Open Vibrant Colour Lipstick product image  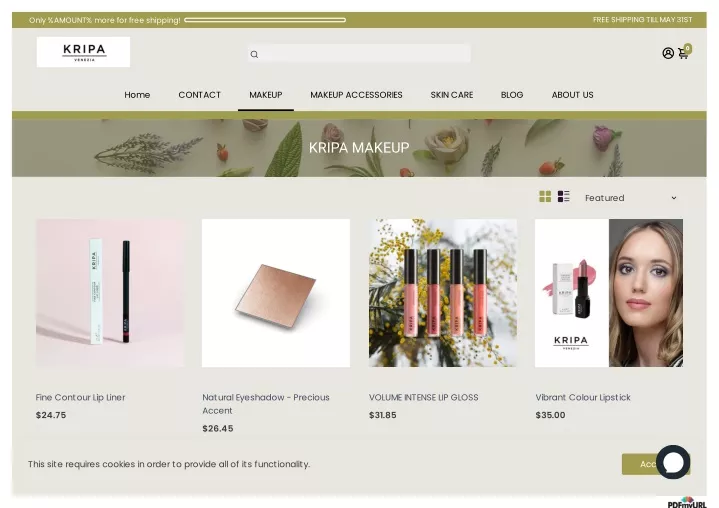point(609,293)
